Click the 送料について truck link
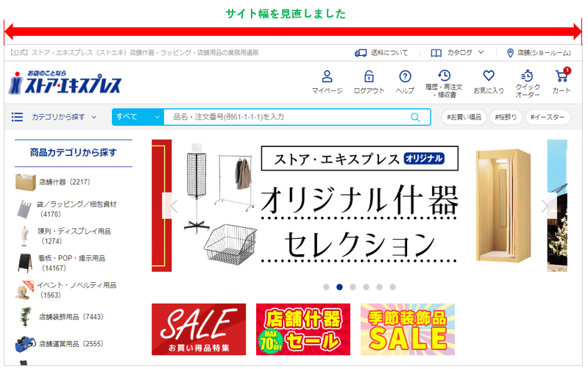 381,53
